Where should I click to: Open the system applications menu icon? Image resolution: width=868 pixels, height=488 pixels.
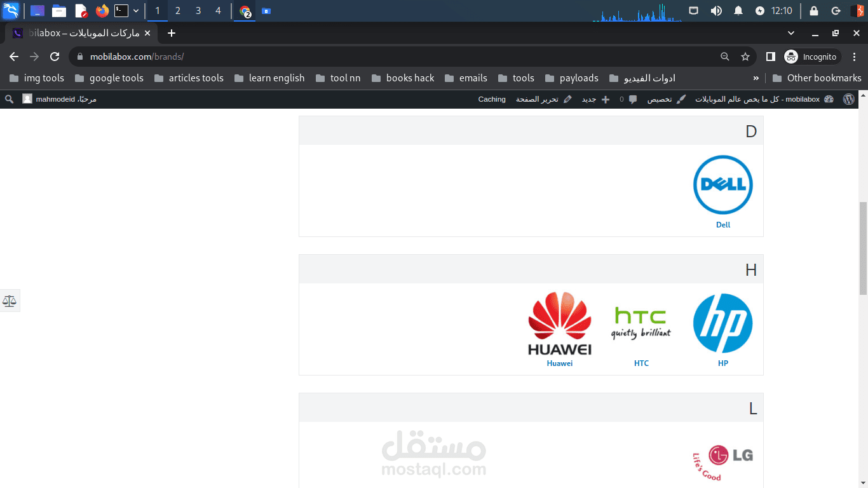coord(11,11)
